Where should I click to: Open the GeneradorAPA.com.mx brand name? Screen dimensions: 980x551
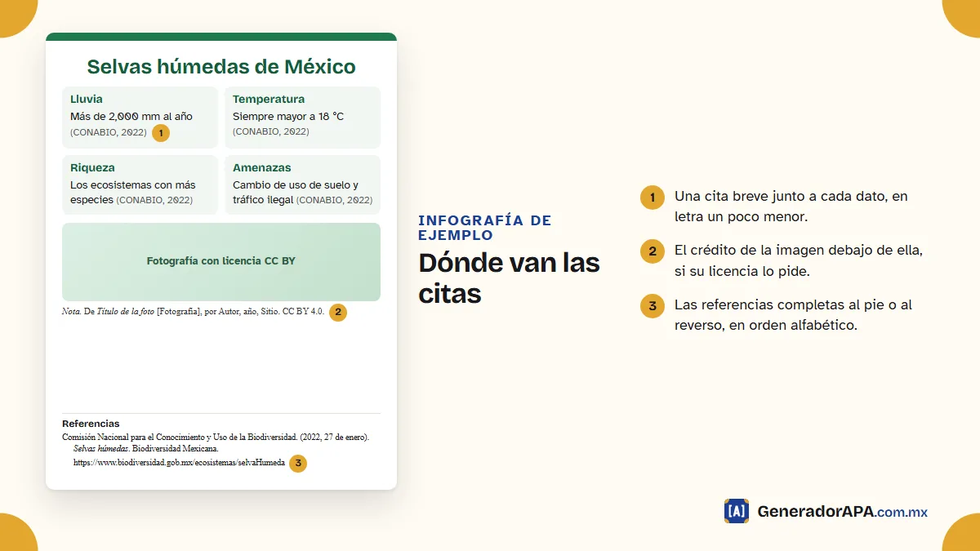843,512
